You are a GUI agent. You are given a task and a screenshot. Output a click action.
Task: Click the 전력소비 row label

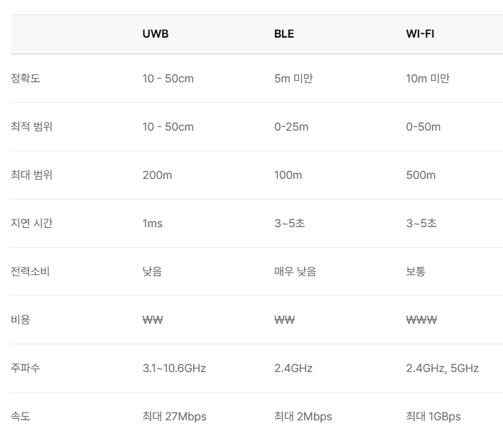pos(31,271)
